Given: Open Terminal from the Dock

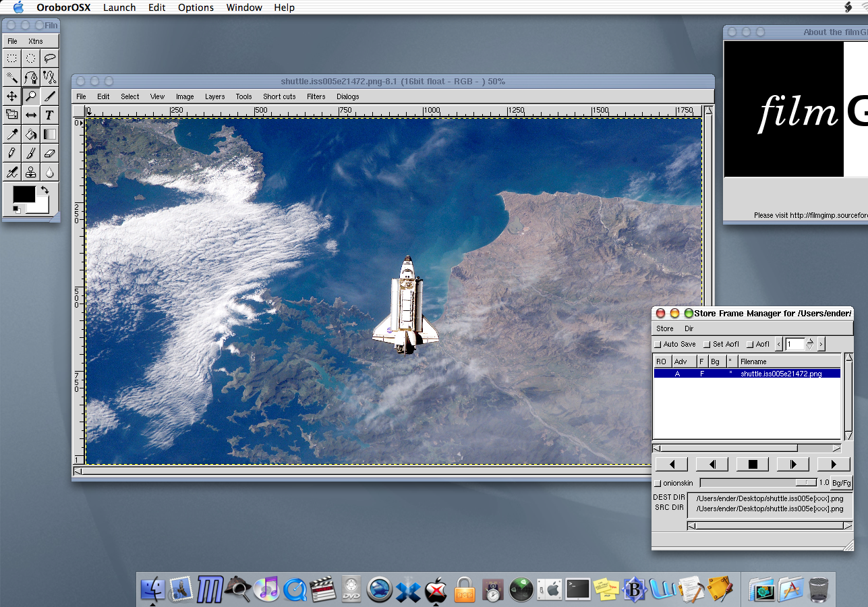Looking at the screenshot, I should [578, 589].
